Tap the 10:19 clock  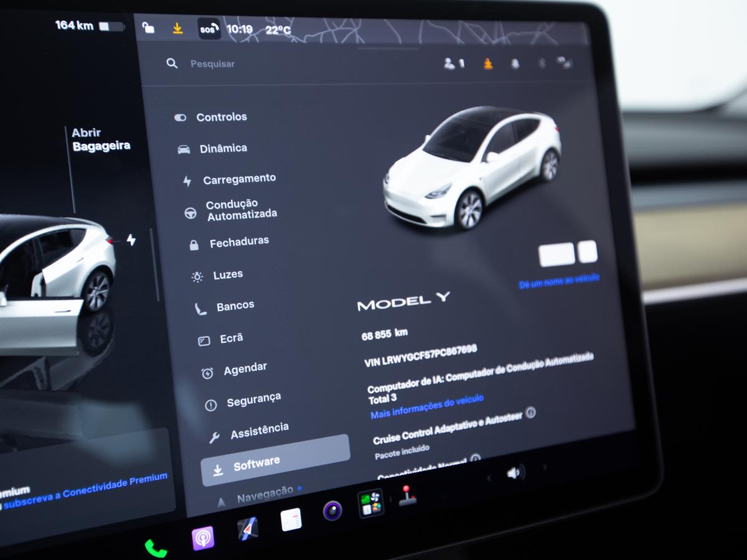coord(239,29)
